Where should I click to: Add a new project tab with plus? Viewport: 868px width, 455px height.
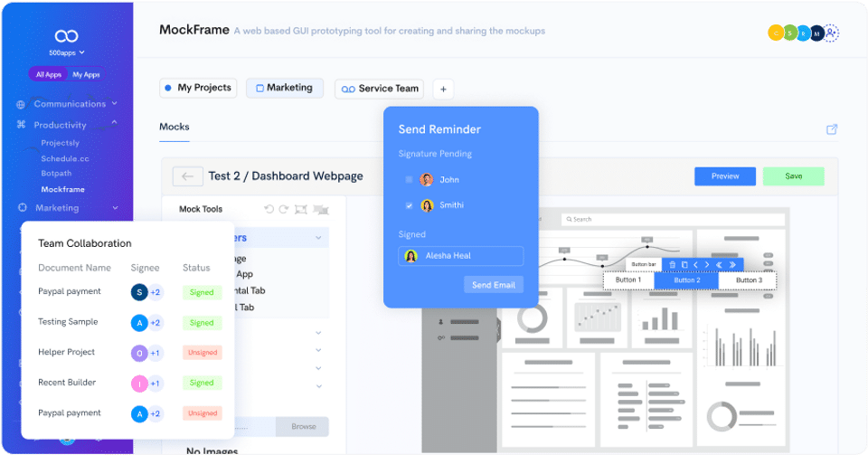(443, 90)
